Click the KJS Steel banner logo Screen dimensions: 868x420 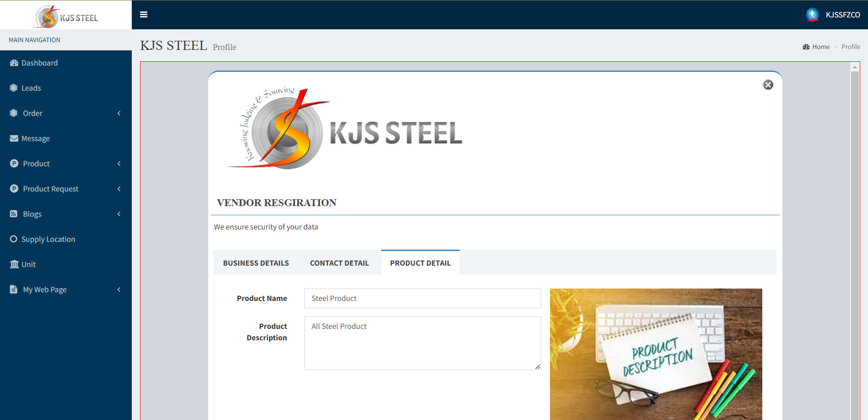[x=345, y=128]
